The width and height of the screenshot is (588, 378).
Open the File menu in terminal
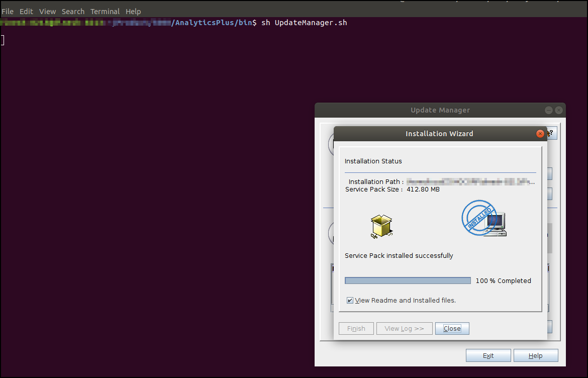tap(8, 12)
